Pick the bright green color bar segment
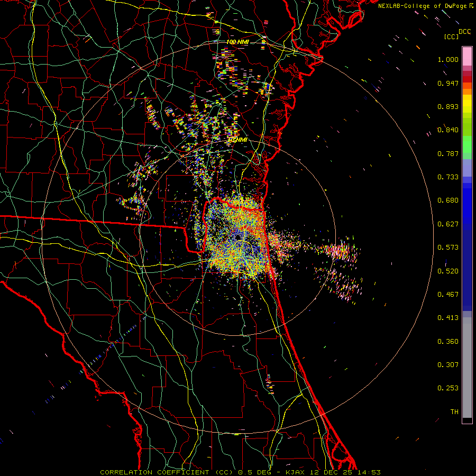Viewport: 476px width, 476px height. [467, 144]
